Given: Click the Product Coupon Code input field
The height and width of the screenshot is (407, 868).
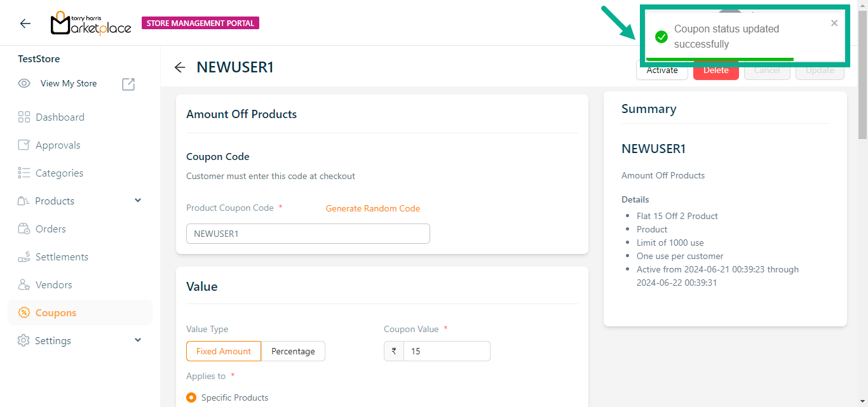Looking at the screenshot, I should click(308, 234).
